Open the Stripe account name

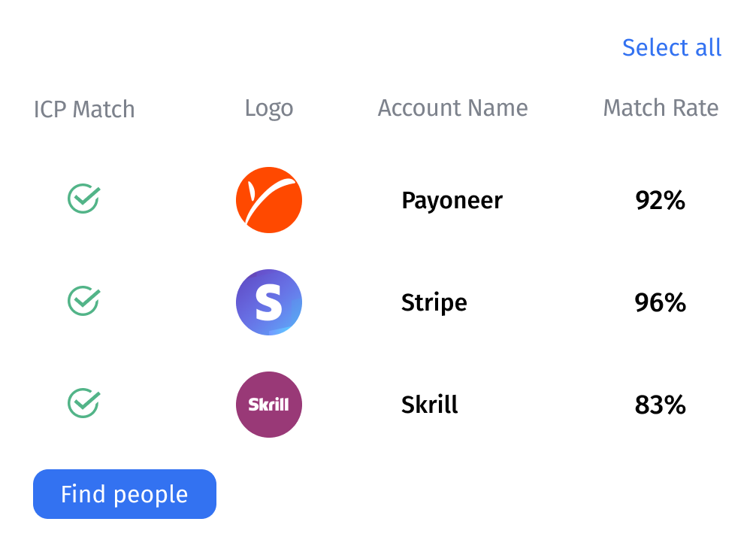[434, 303]
